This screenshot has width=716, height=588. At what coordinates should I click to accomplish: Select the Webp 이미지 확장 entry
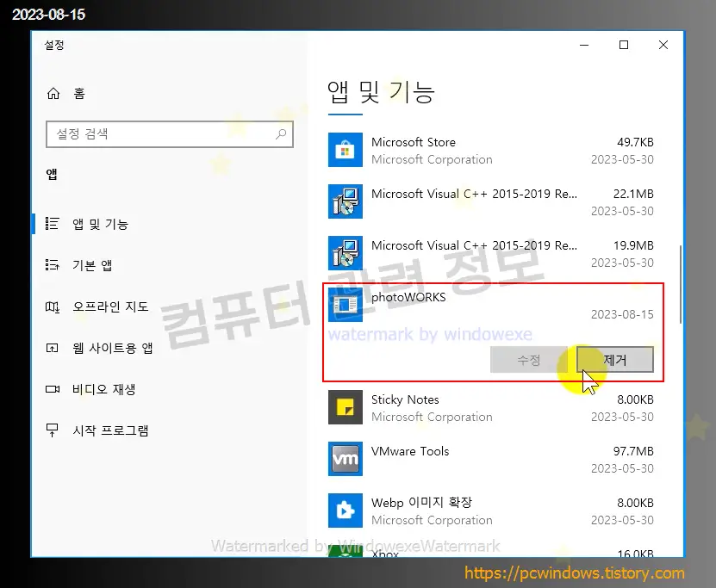(421, 503)
